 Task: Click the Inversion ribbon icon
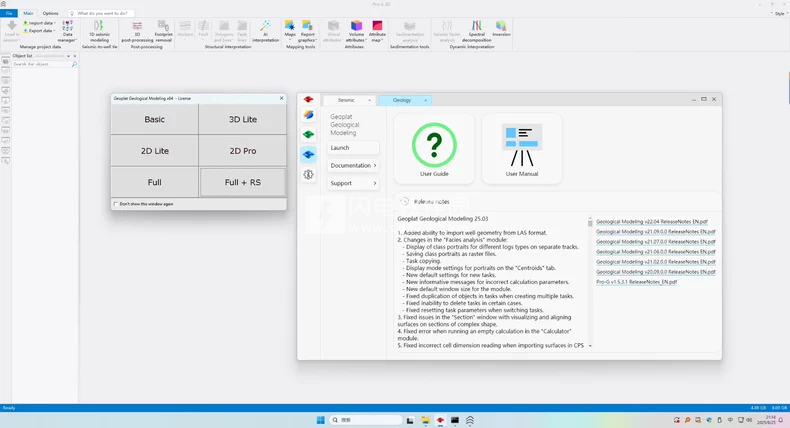coord(501,28)
